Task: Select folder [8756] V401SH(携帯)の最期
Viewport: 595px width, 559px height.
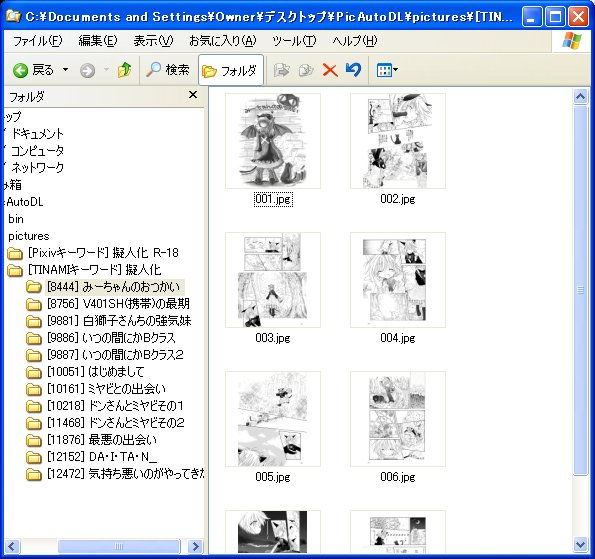Action: 118,304
